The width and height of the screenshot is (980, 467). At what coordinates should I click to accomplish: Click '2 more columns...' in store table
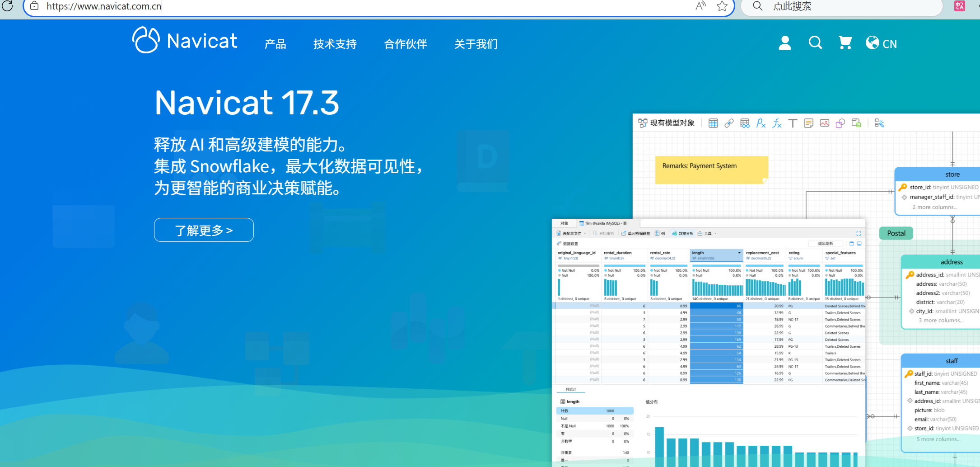pyautogui.click(x=935, y=207)
